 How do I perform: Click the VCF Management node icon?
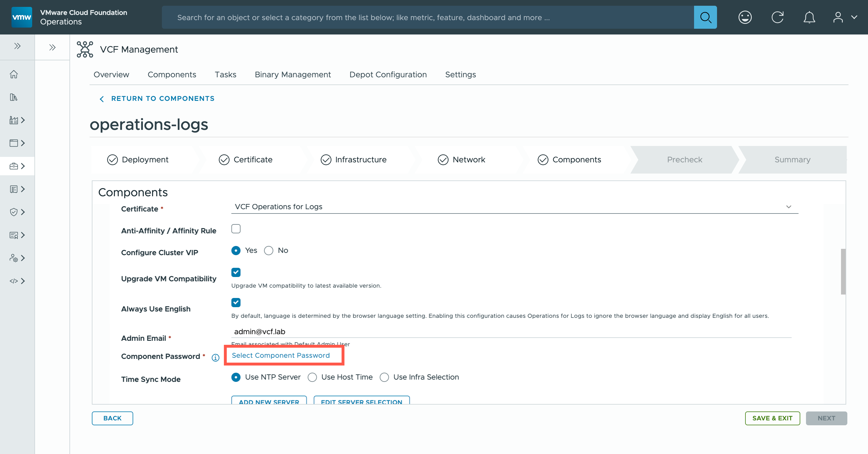[x=85, y=49]
